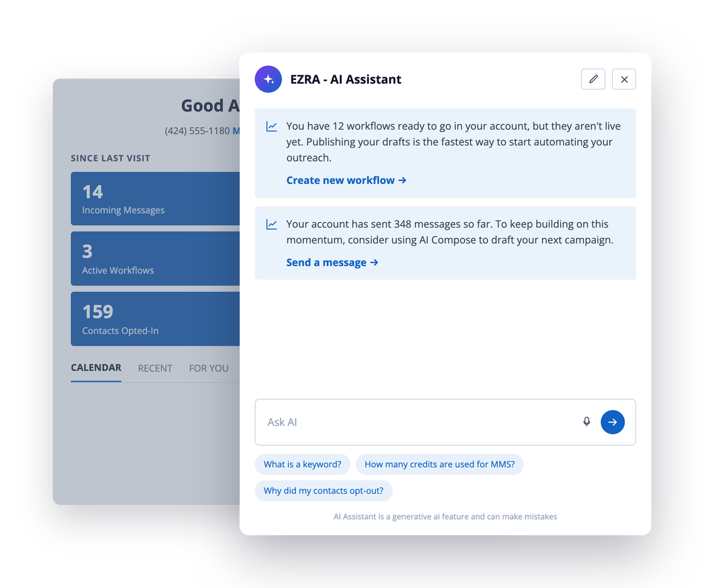This screenshot has height=588, width=704.
Task: Choose 'Why did my contacts opt-out?' suggestion
Action: [x=323, y=491]
